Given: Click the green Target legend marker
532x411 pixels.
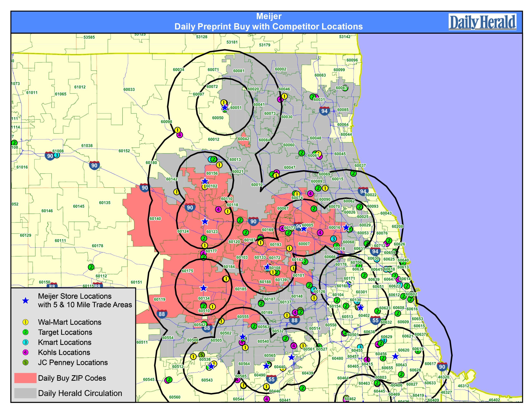Looking at the screenshot, I should click(26, 332).
